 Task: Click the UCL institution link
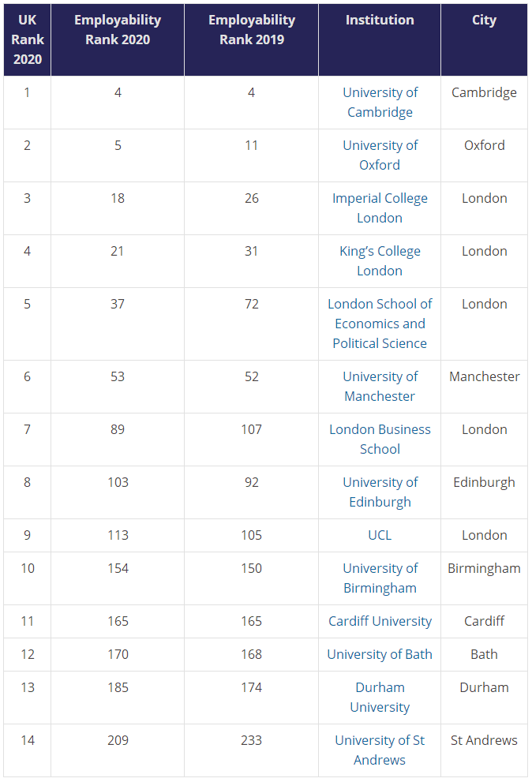tap(380, 535)
